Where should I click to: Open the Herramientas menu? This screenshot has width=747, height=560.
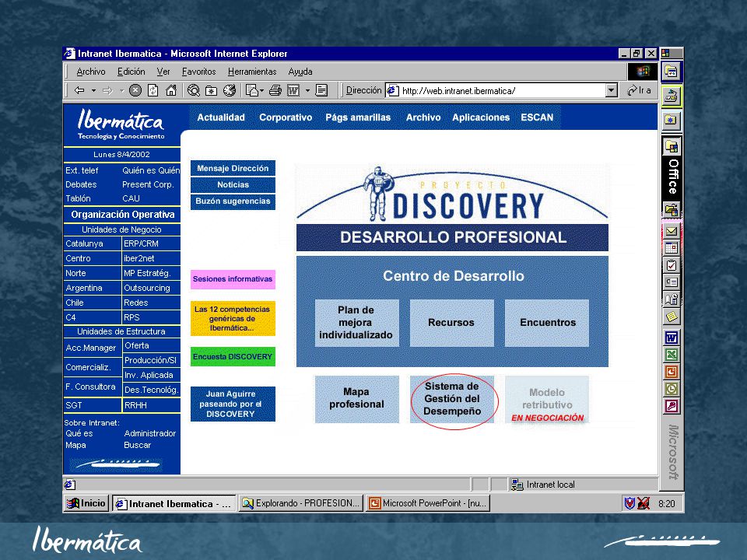click(252, 72)
